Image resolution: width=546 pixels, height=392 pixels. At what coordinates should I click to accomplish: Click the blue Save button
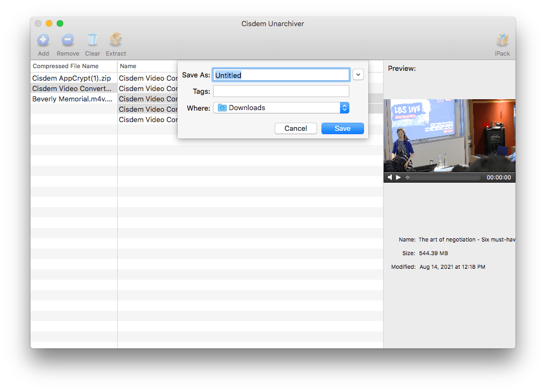tap(343, 128)
